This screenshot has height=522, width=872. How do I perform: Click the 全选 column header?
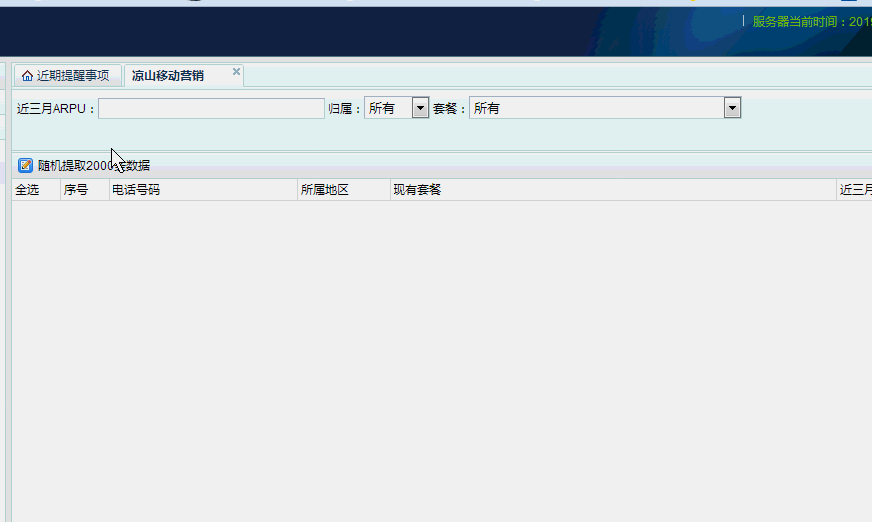coord(36,190)
